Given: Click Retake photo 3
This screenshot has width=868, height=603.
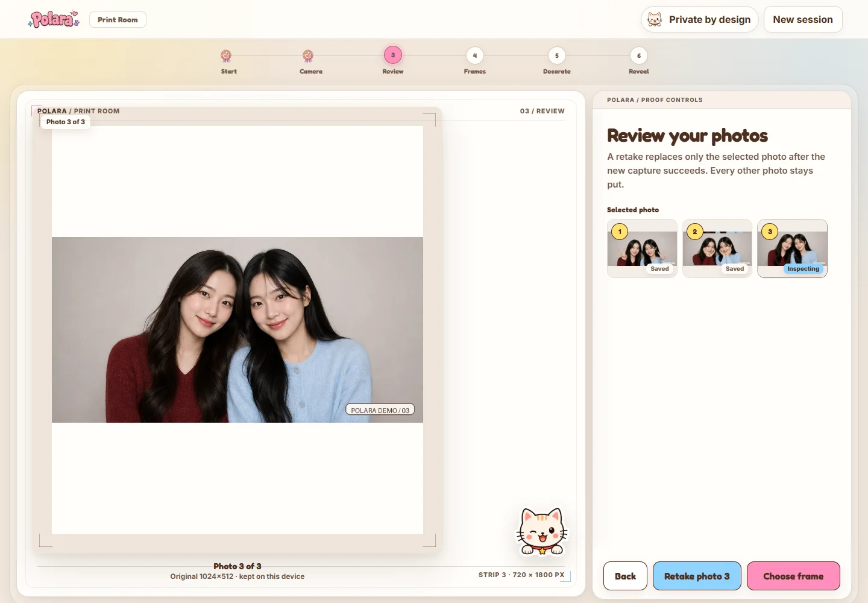Looking at the screenshot, I should [697, 576].
